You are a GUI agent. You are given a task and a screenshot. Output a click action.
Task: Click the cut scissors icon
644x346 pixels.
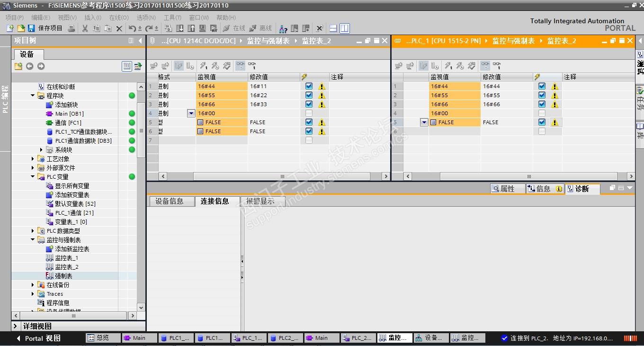point(85,28)
